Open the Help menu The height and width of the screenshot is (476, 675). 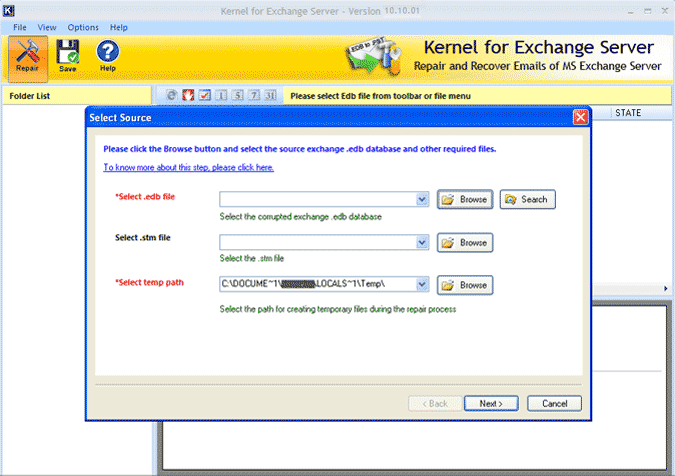click(119, 28)
